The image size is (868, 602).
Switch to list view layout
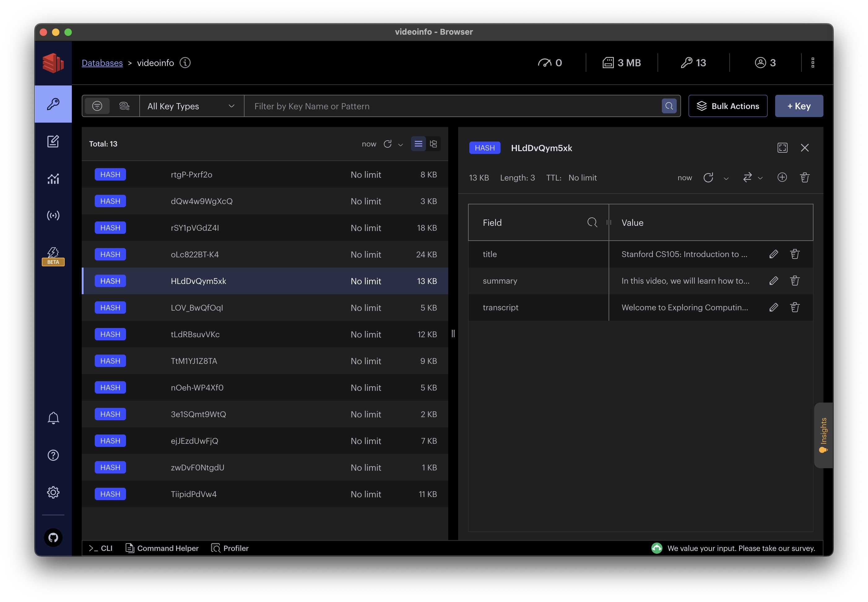click(418, 144)
